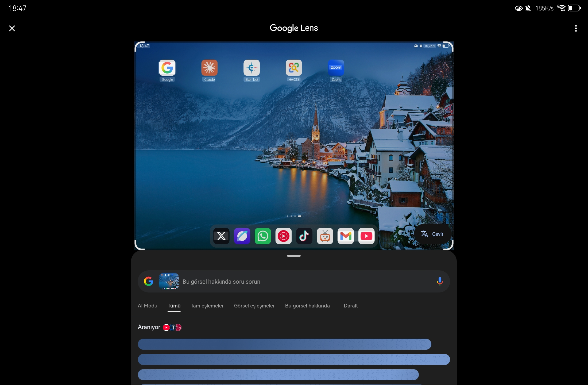Select the YouTube dock icon
Screen dimensions: 588x385
366,236
